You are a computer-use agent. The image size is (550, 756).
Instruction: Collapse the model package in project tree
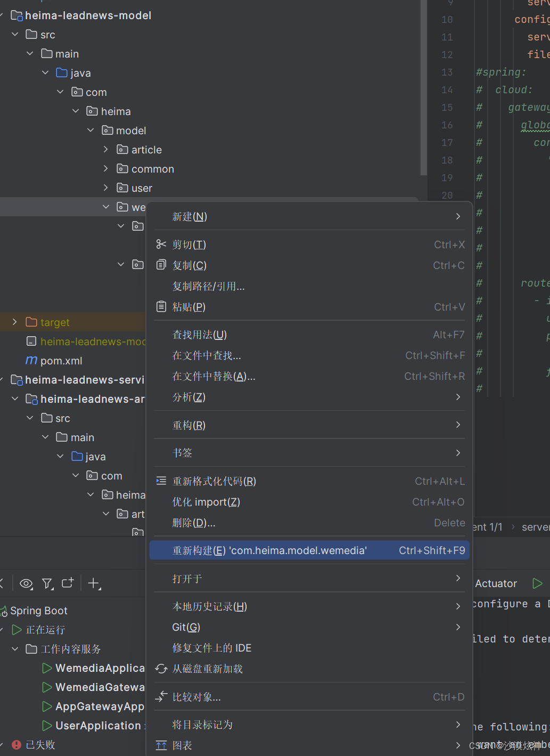coord(91,130)
